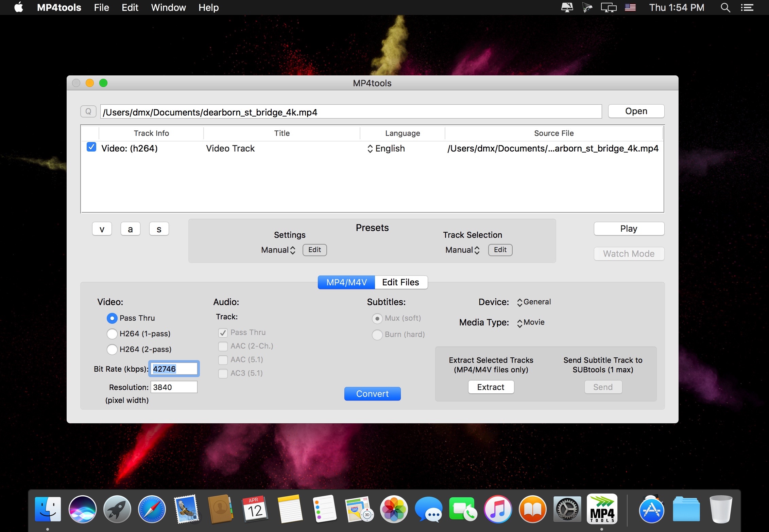
Task: Select Pass Thru video option
Action: tap(112, 318)
